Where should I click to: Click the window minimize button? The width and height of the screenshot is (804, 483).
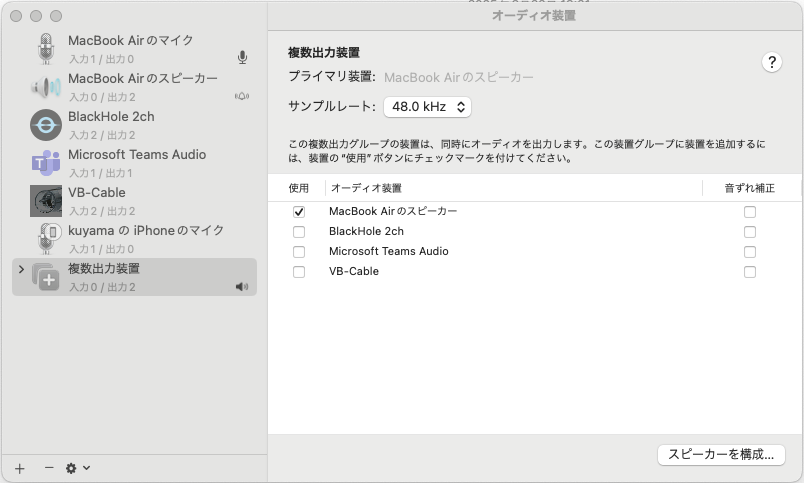coord(36,16)
